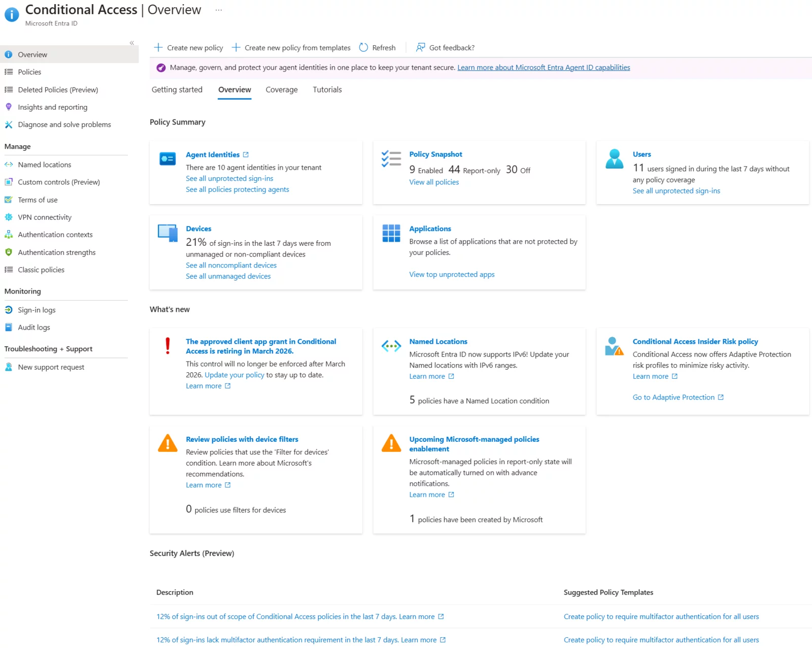Click the Refresh icon in toolbar
Screen dimensions: 812x651
pos(363,48)
